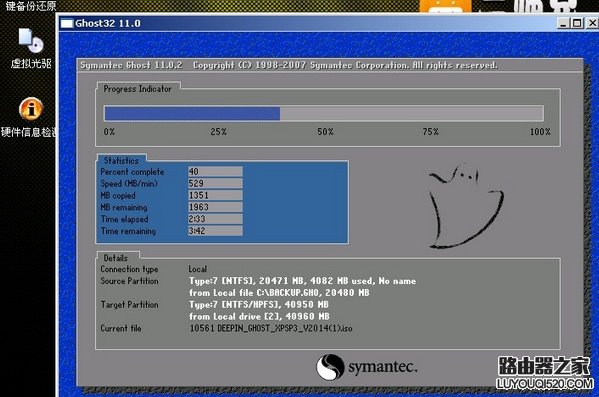The height and width of the screenshot is (397, 599).
Task: Open the virtual CD drive desktop icon
Action: pyautogui.click(x=31, y=48)
